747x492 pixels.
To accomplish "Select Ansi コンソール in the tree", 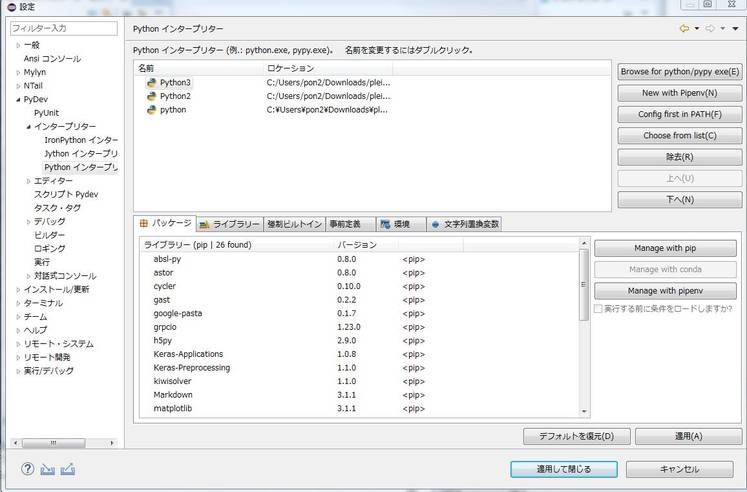I will (x=52, y=59).
